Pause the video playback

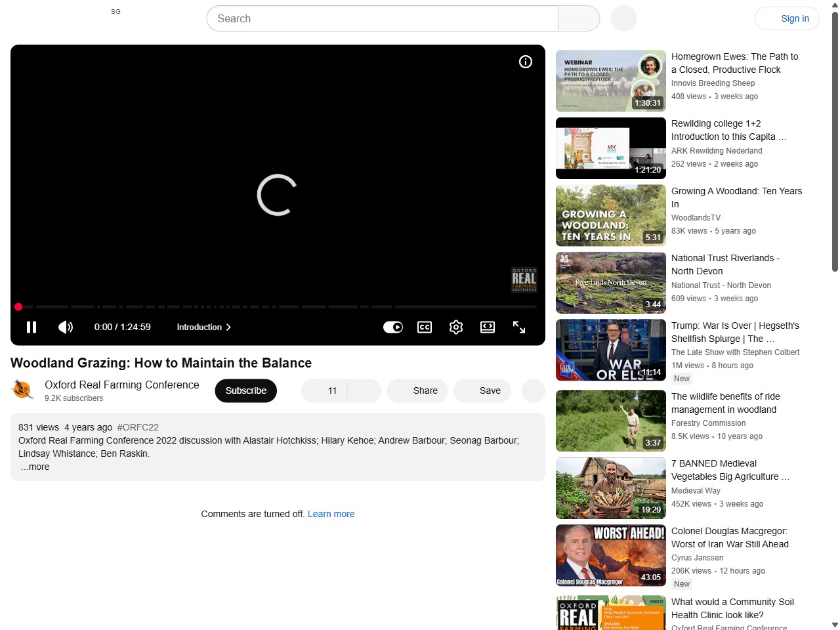pos(31,327)
